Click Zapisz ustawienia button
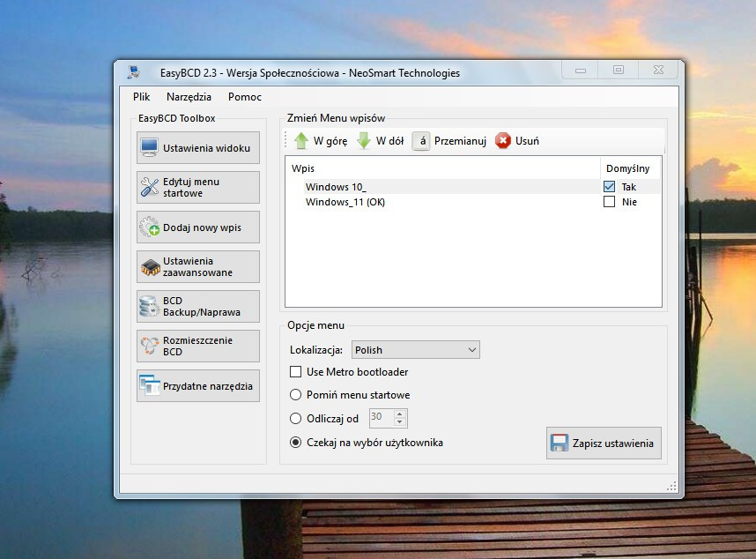 coord(604,443)
